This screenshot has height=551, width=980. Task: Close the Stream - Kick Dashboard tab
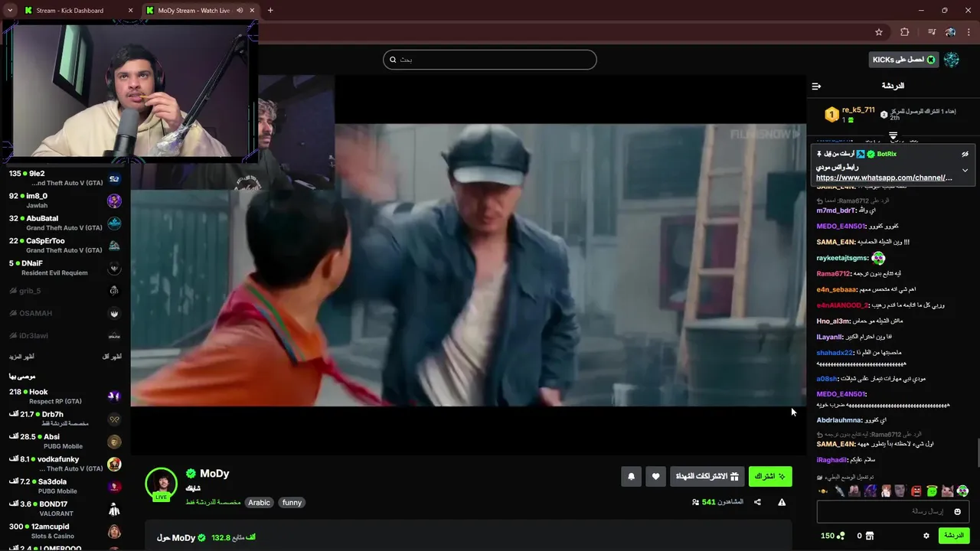pyautogui.click(x=130, y=11)
